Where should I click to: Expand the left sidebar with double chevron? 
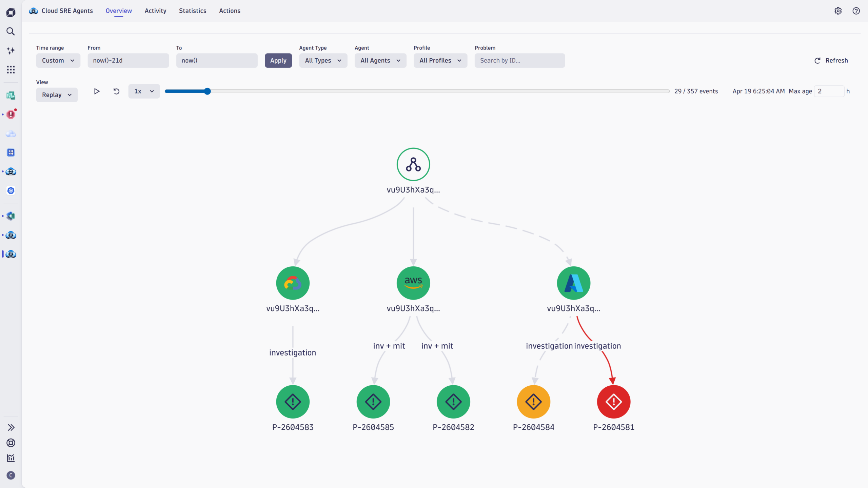coord(11,428)
